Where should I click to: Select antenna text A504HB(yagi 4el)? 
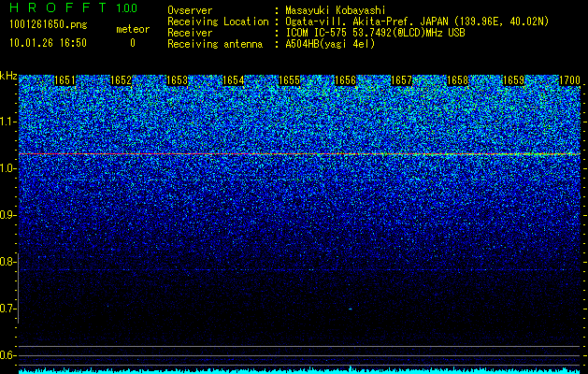pyautogui.click(x=330, y=44)
